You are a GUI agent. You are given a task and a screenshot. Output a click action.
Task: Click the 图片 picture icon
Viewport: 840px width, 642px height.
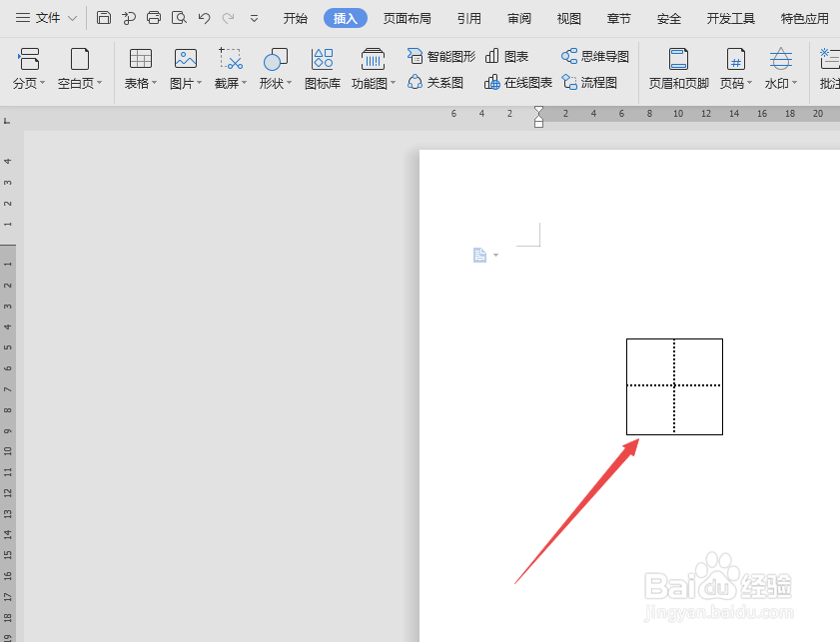pyautogui.click(x=186, y=59)
